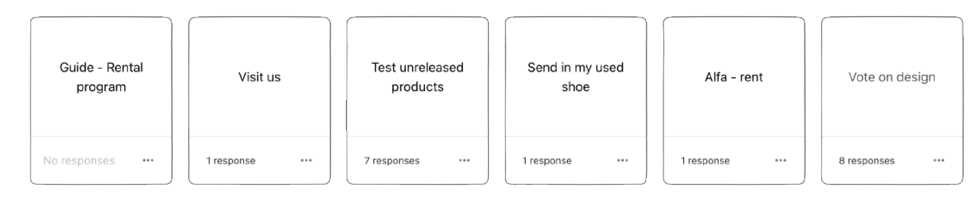This screenshot has height=203, width=980.
Task: Open more options on Alfa - rent card
Action: pos(781,160)
